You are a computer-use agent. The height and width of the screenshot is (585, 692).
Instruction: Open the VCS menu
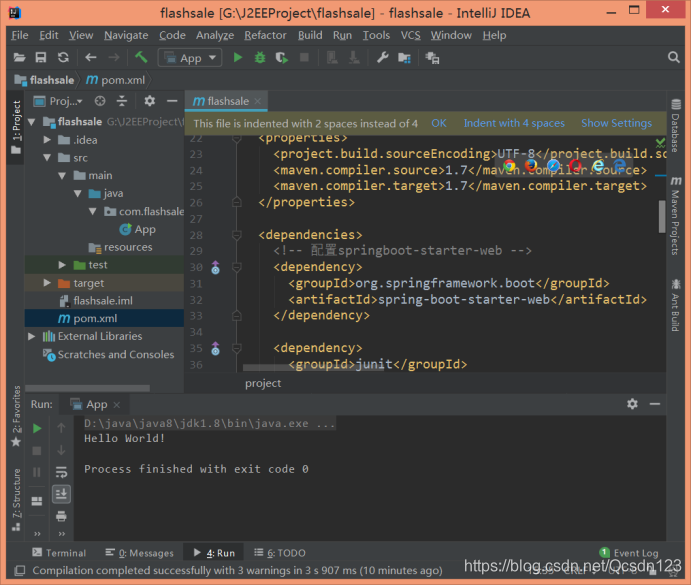(x=410, y=35)
